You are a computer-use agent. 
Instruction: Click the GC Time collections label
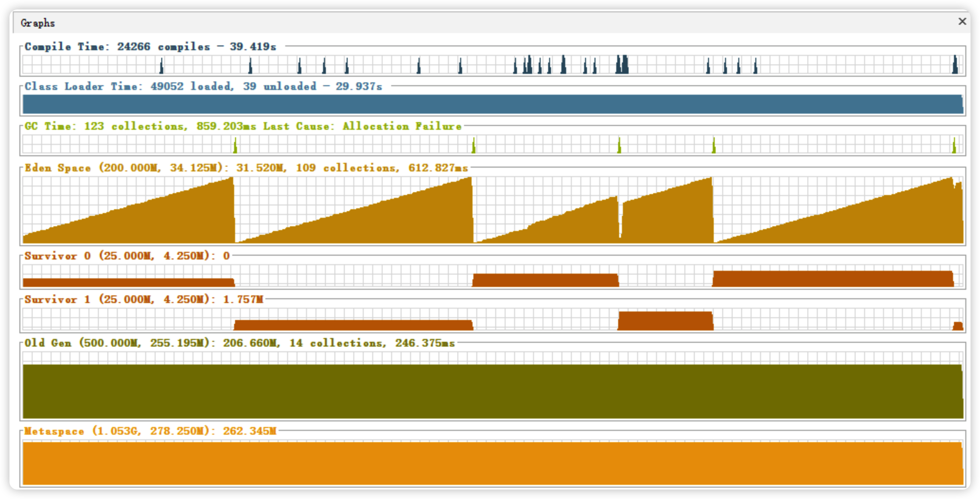coord(243,126)
